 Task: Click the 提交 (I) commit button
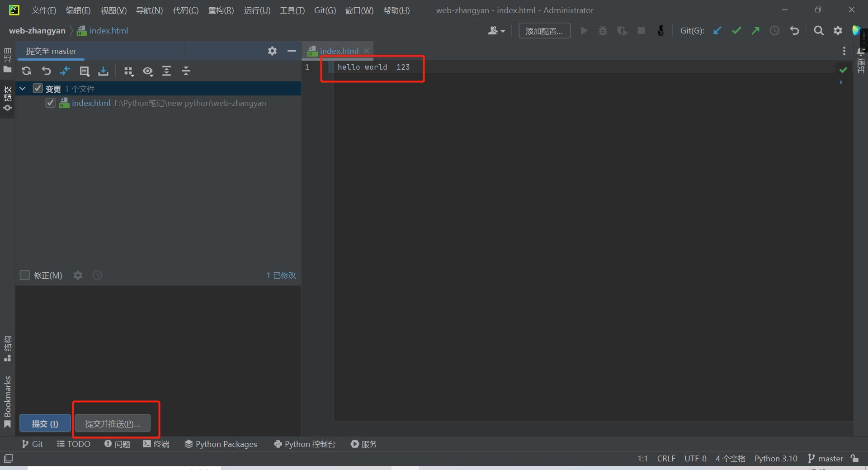point(45,424)
